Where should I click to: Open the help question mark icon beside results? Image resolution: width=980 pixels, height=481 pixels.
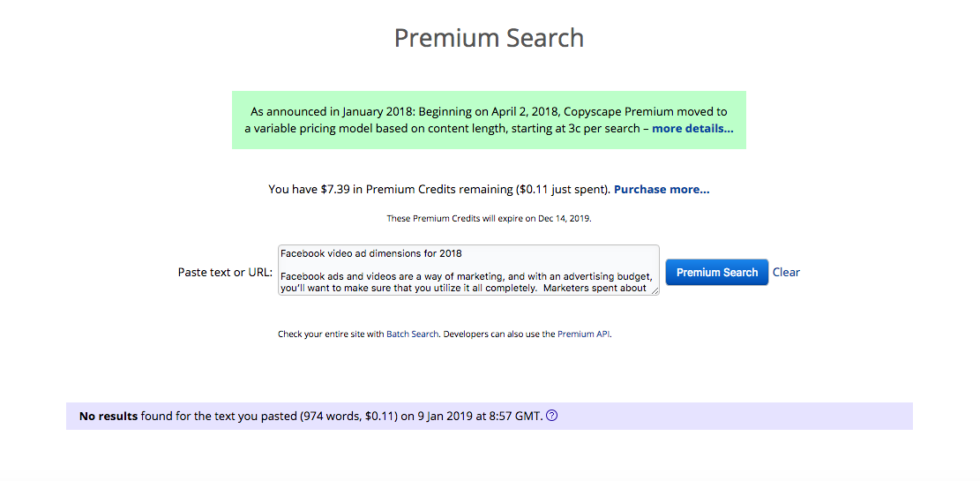tap(551, 416)
